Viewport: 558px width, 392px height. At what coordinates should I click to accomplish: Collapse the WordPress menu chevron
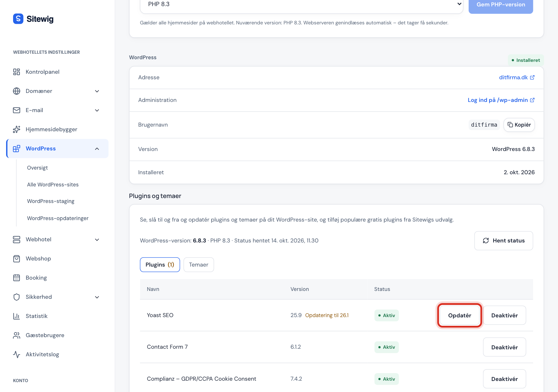tap(97, 149)
